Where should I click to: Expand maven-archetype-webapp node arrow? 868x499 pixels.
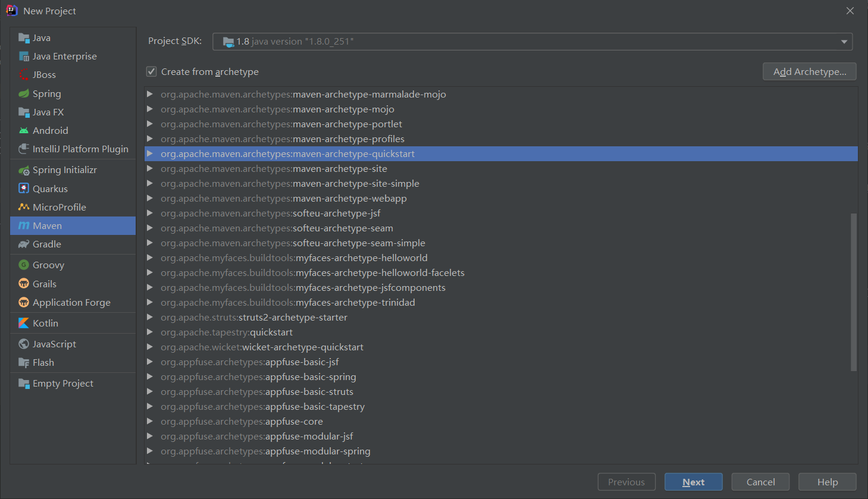(x=150, y=198)
